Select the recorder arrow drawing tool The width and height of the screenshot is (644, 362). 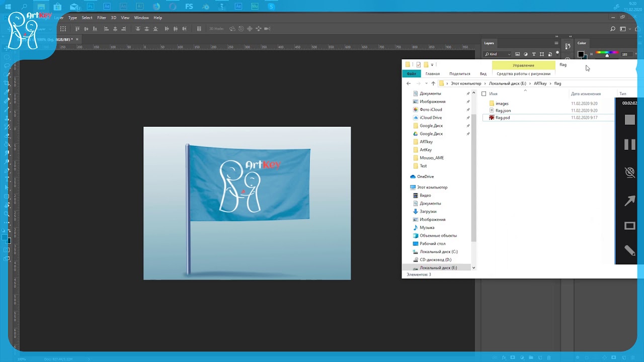(630, 201)
